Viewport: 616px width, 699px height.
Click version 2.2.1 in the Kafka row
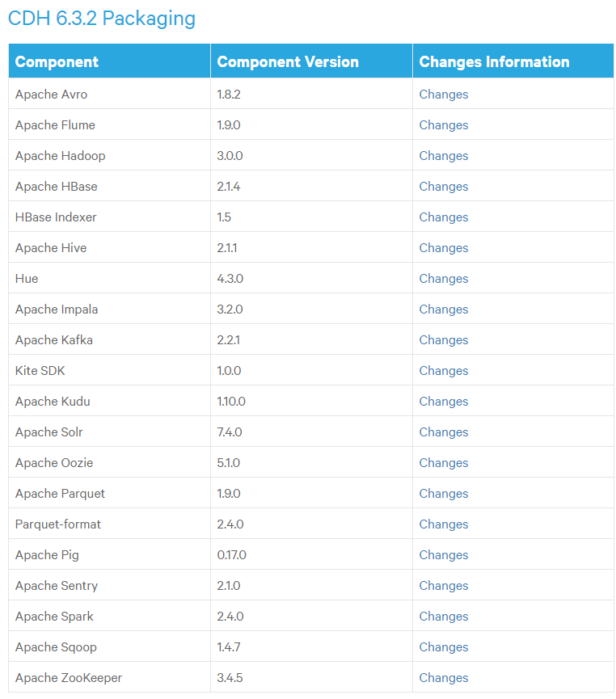tap(229, 340)
